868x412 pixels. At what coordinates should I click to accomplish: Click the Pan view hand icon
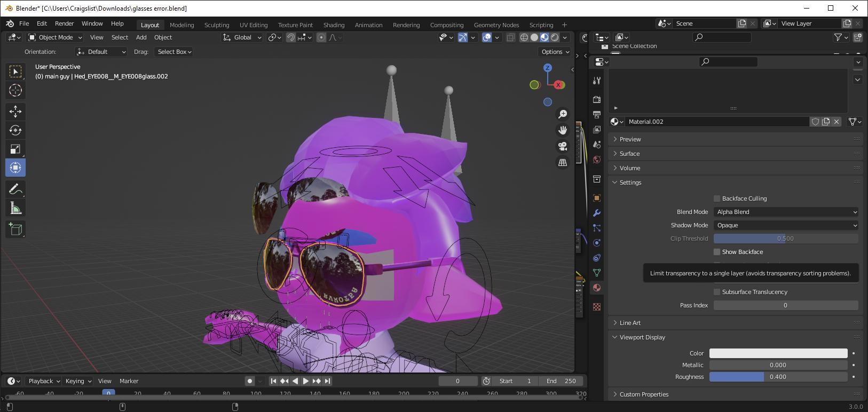tap(563, 130)
